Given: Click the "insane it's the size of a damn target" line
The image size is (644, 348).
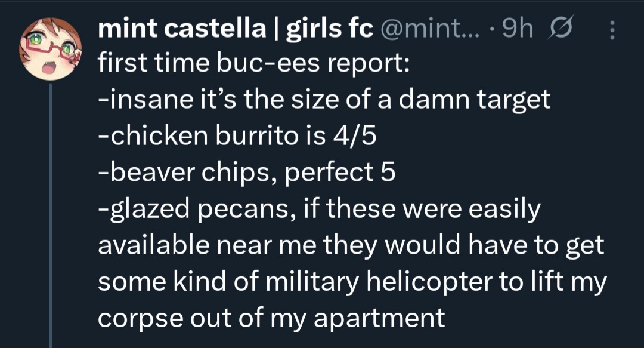Looking at the screenshot, I should [324, 100].
